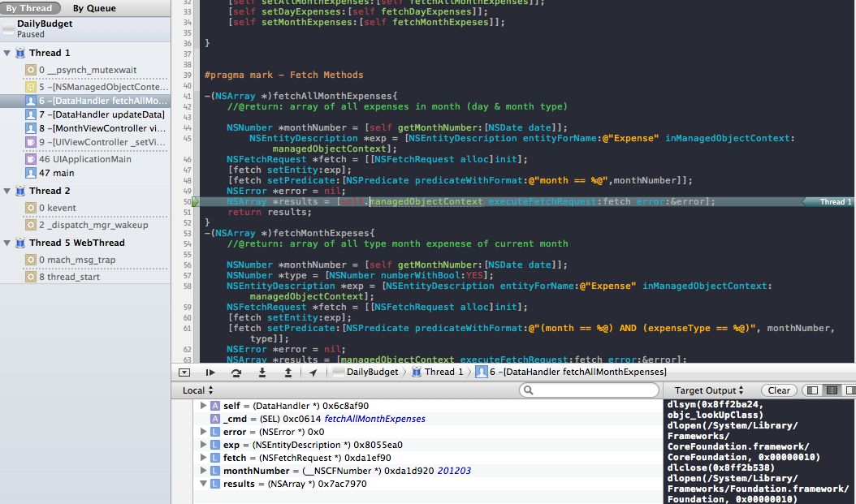Collapse Thread 2 disclosure triangle

click(x=7, y=191)
